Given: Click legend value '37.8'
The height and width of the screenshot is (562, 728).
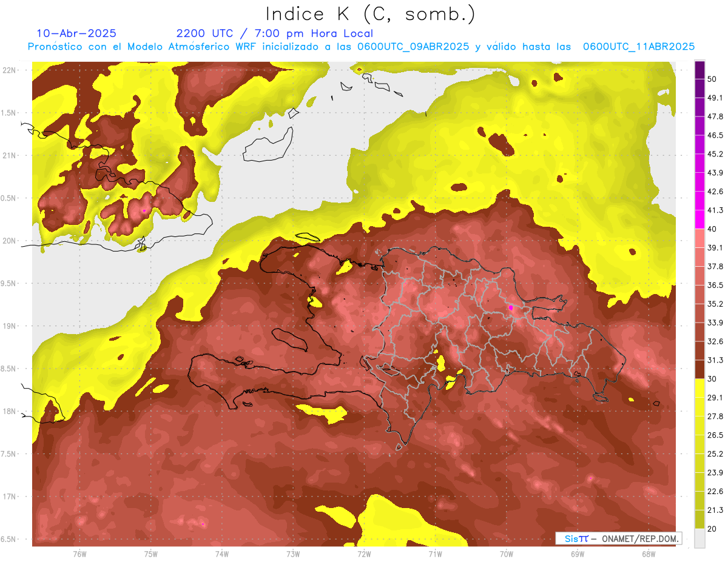Looking at the screenshot, I should pos(715,267).
